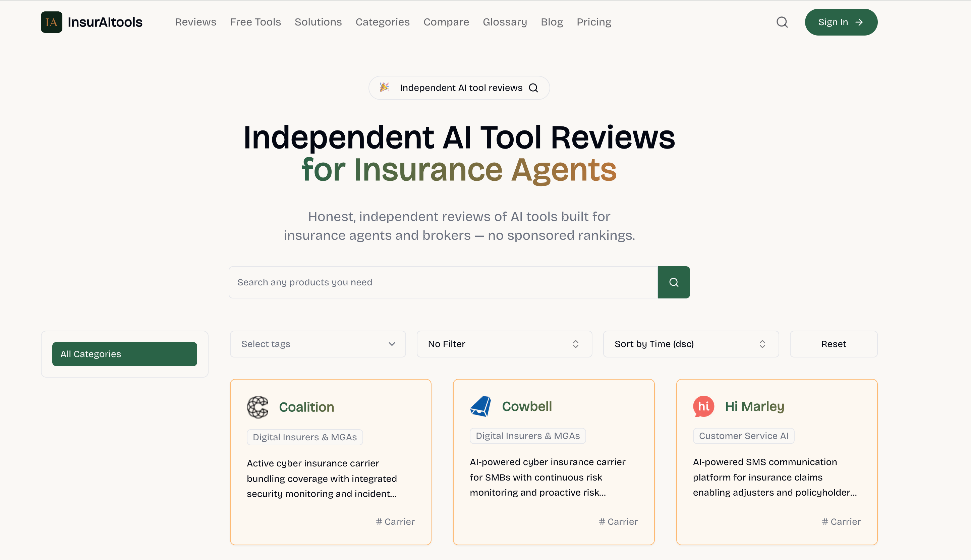Go to the Solutions page
Image resolution: width=971 pixels, height=560 pixels.
click(x=318, y=22)
